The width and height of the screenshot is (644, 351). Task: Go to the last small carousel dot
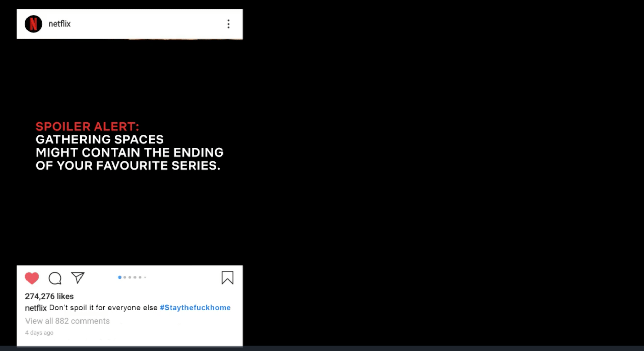pyautogui.click(x=145, y=277)
